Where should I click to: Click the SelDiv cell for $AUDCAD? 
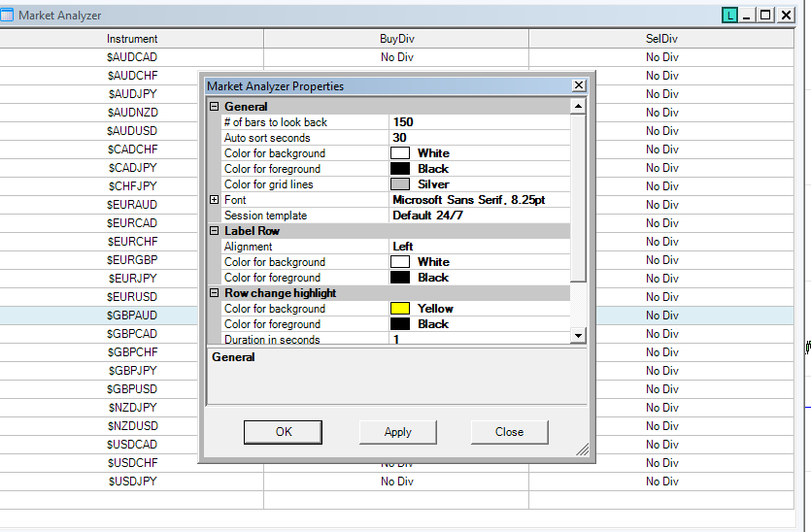[x=661, y=57]
